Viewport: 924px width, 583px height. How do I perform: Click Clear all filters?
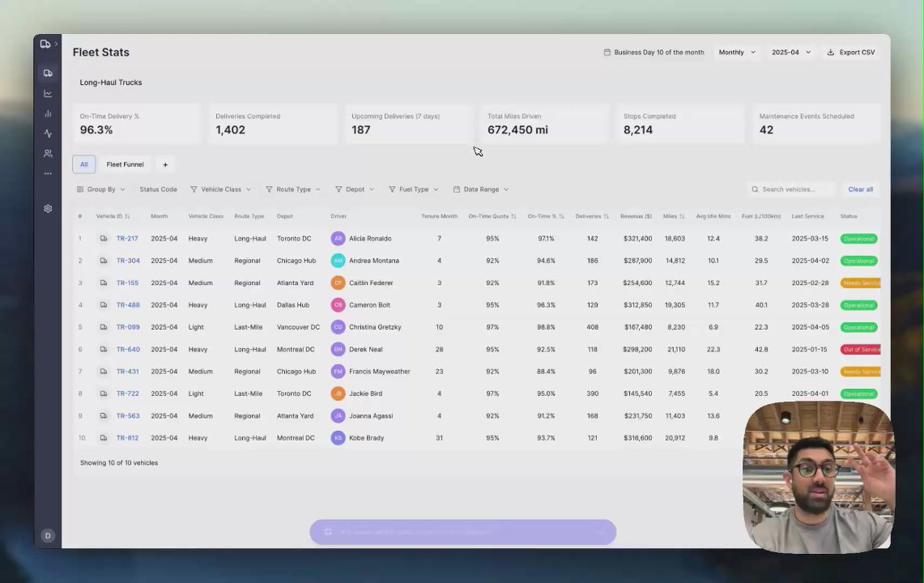click(x=860, y=189)
